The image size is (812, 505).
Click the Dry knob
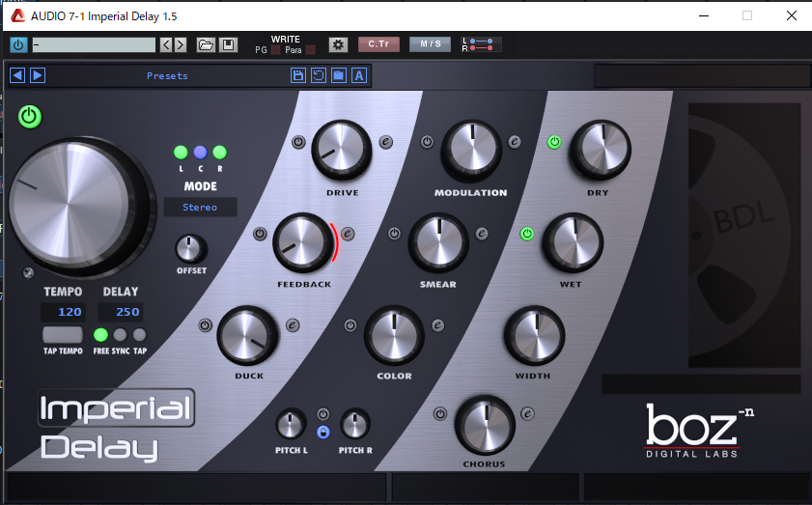tap(601, 150)
